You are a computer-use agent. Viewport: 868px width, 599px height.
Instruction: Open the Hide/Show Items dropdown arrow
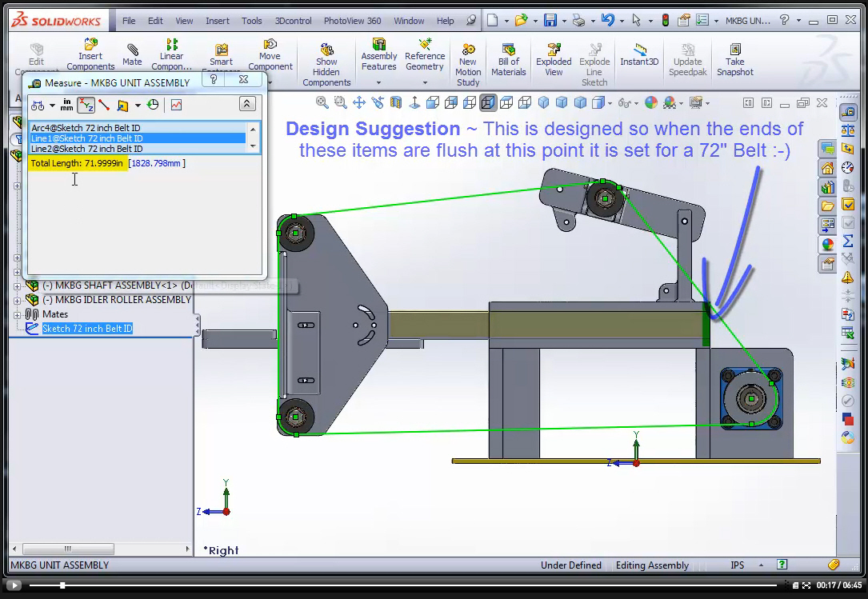pyautogui.click(x=636, y=103)
